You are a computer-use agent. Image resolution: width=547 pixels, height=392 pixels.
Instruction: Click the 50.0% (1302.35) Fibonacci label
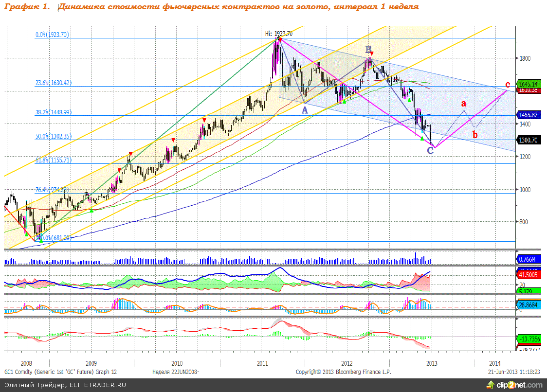54,137
